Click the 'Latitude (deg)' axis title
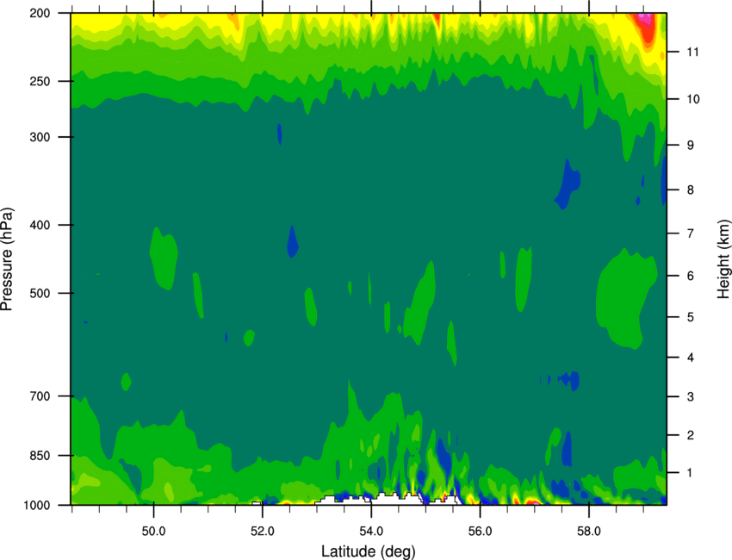The image size is (732, 560). (369, 551)
